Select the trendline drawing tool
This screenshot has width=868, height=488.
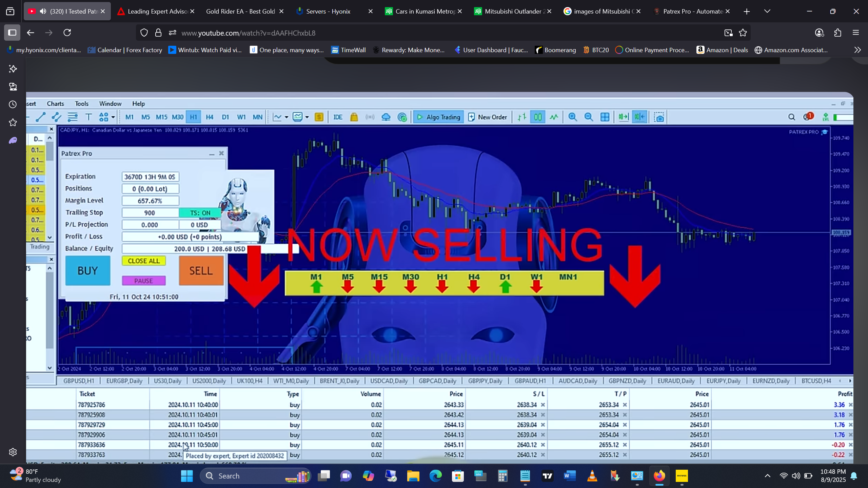tap(41, 117)
